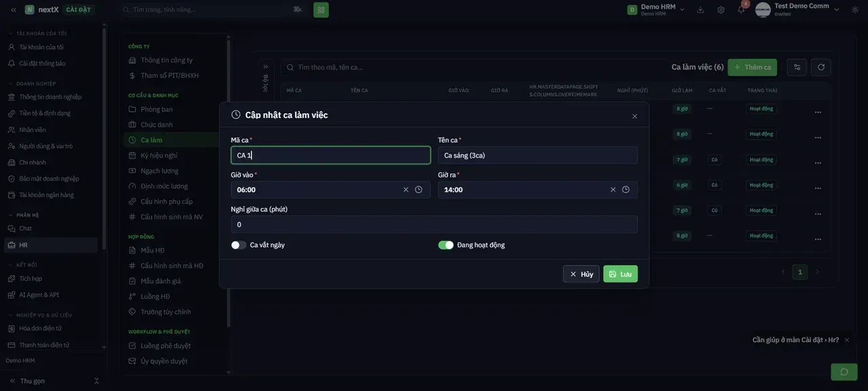Collapse the main sidebar using top-left chevron

(13, 9)
